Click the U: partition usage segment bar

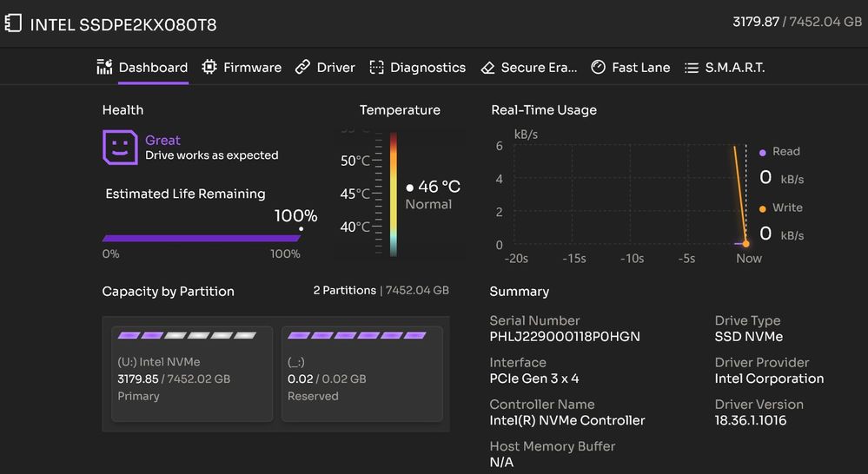[x=187, y=335]
